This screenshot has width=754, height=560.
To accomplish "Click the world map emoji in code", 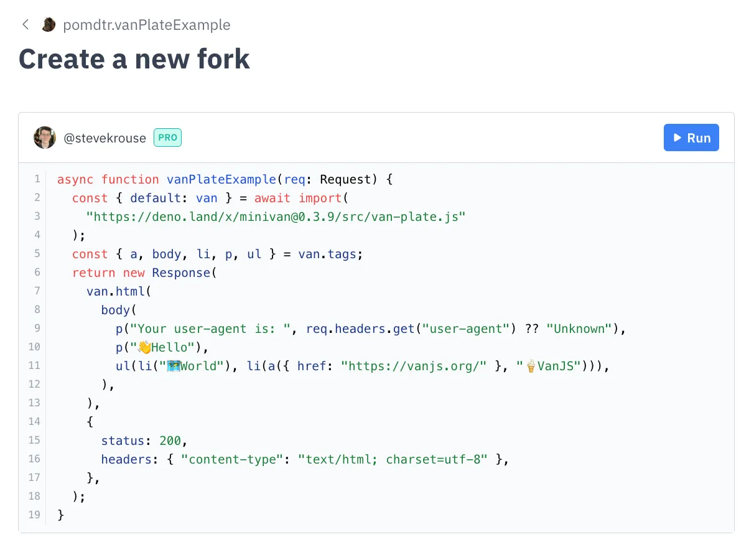I will coord(174,366).
